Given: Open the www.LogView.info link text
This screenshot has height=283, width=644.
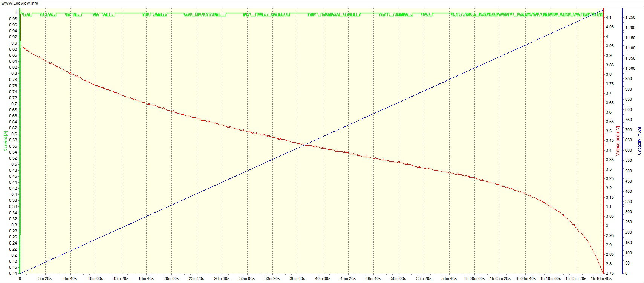Looking at the screenshot, I should pos(20,3).
